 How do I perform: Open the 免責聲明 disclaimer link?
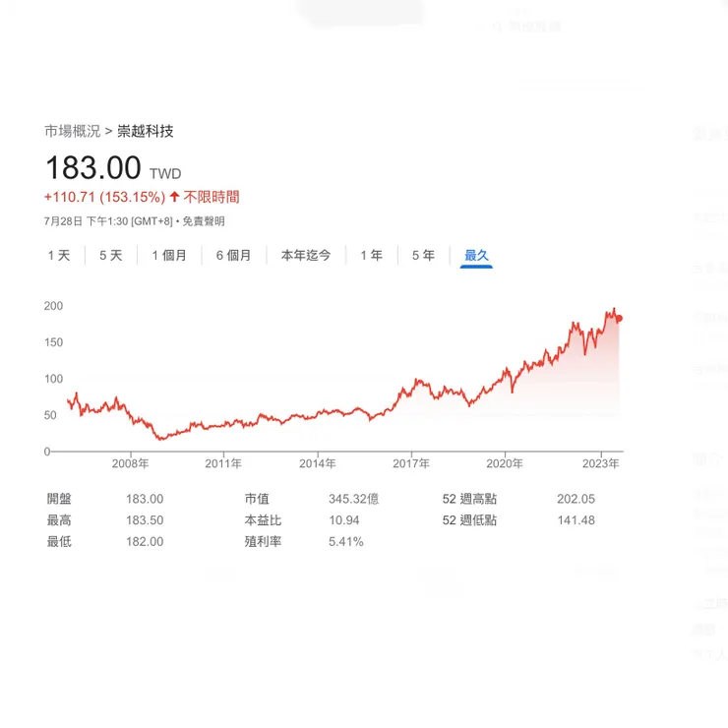[x=204, y=221]
